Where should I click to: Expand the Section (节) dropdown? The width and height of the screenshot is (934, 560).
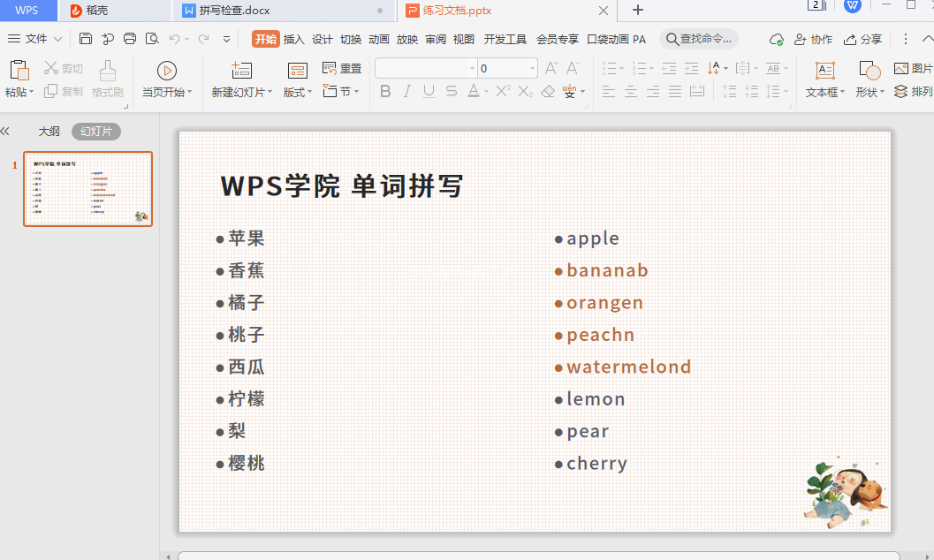(356, 92)
